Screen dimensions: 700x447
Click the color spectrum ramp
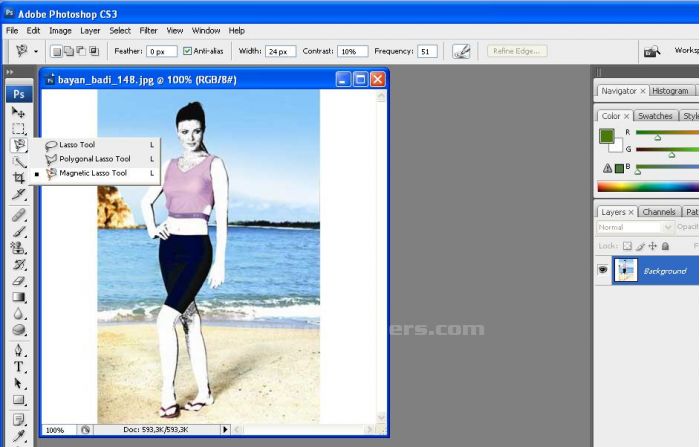pyautogui.click(x=648, y=187)
